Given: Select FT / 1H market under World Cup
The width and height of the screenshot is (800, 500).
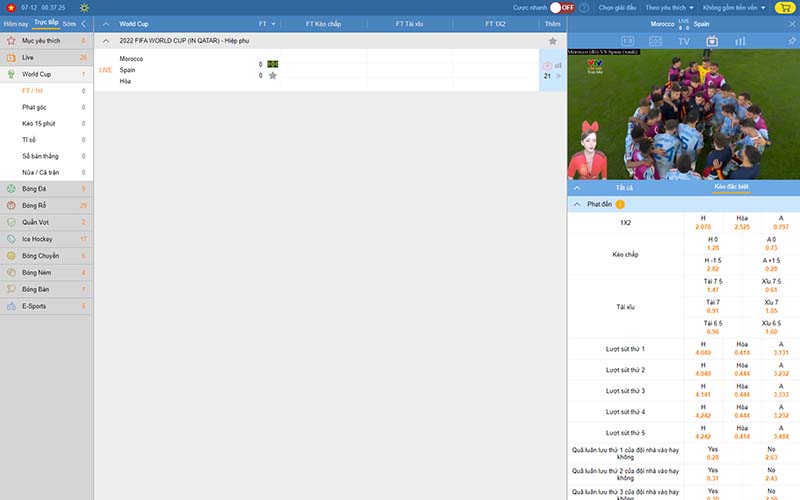Looking at the screenshot, I should click(x=33, y=91).
